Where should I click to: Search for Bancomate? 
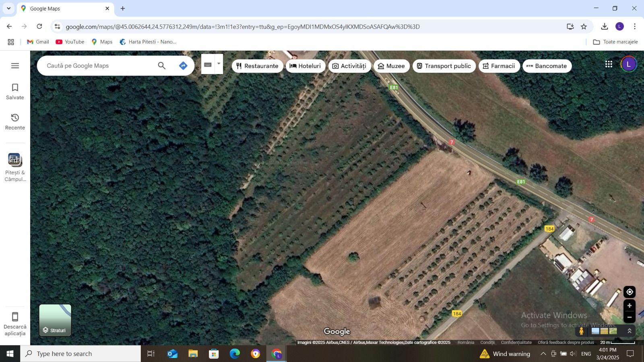pyautogui.click(x=547, y=66)
